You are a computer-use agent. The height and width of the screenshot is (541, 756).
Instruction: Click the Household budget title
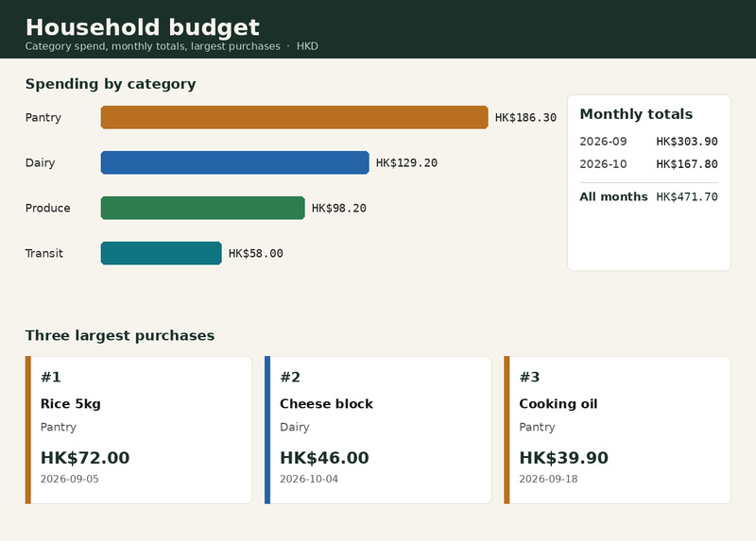tap(143, 27)
